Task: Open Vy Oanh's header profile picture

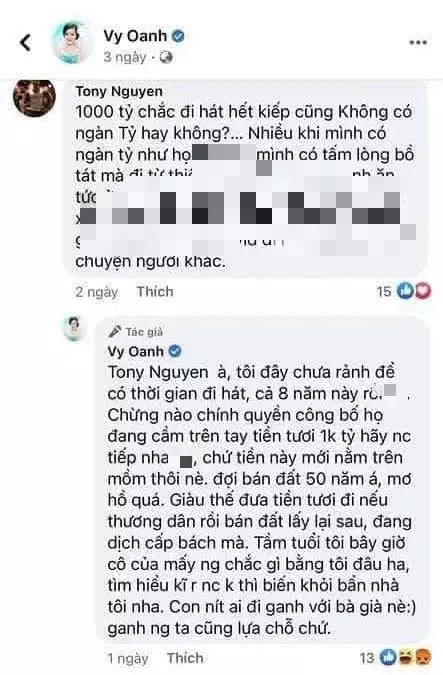Action: [71, 43]
